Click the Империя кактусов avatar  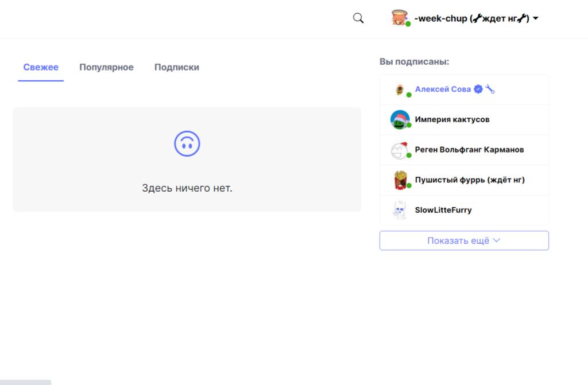400,119
